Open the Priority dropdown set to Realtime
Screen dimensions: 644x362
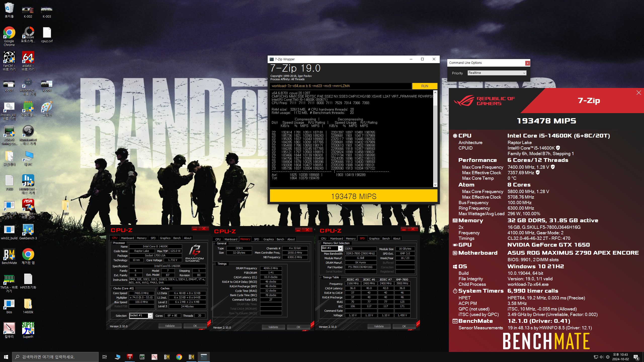click(497, 73)
